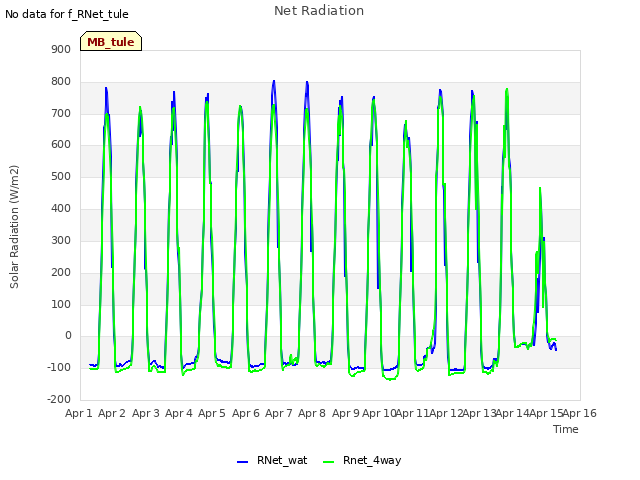This screenshot has width=640, height=480.
Task: Toggle the Rnet_4way legend entry
Action: [362, 460]
